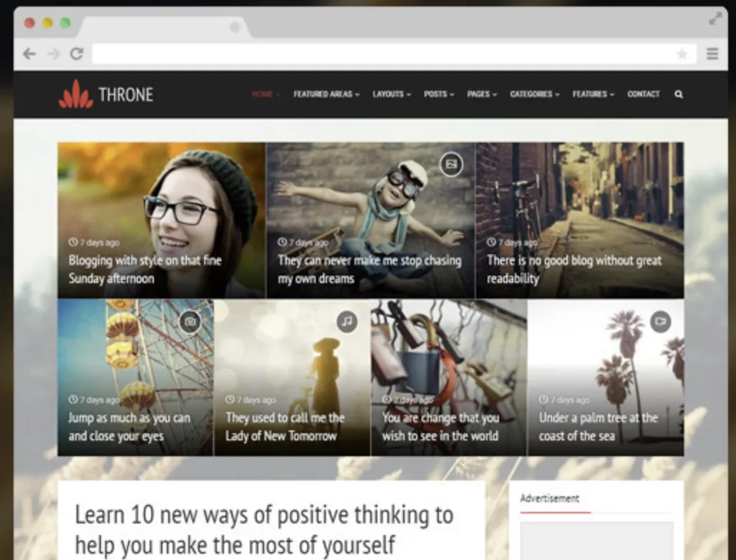Viewport: 736px width, 560px height.
Task: Click the browser forward arrow
Action: [54, 54]
